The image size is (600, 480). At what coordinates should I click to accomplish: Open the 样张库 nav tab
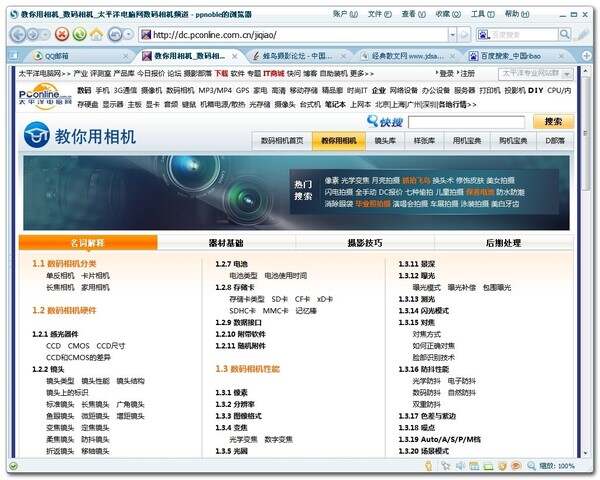click(424, 141)
